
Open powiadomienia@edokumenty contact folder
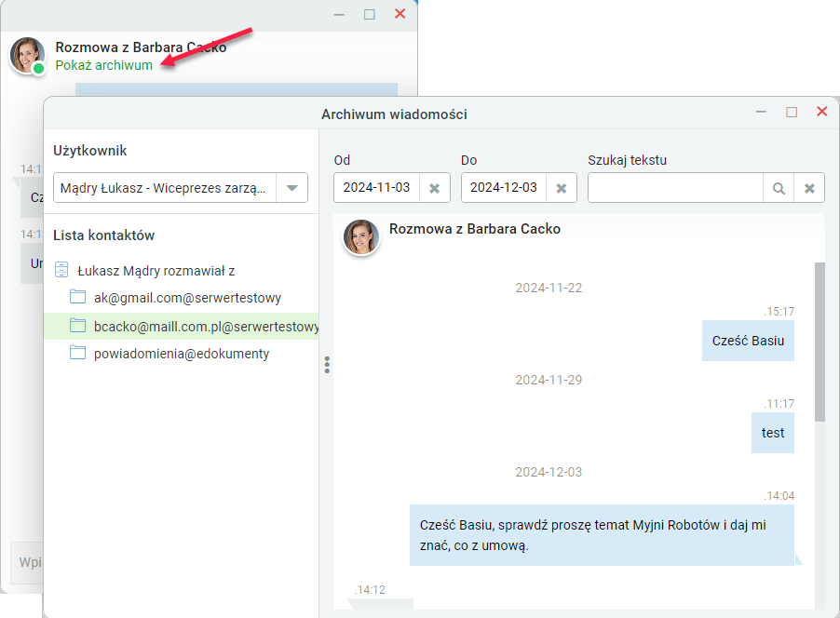[182, 354]
